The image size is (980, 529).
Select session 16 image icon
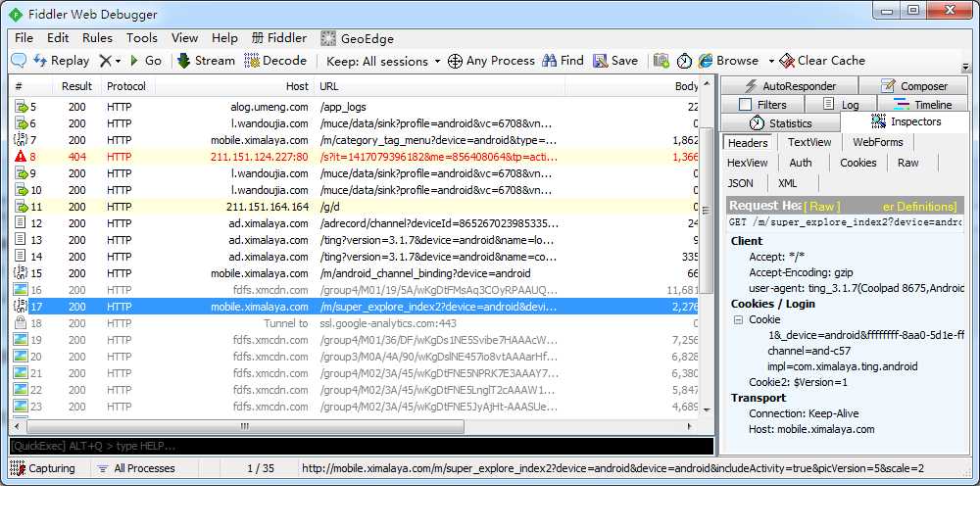click(21, 290)
